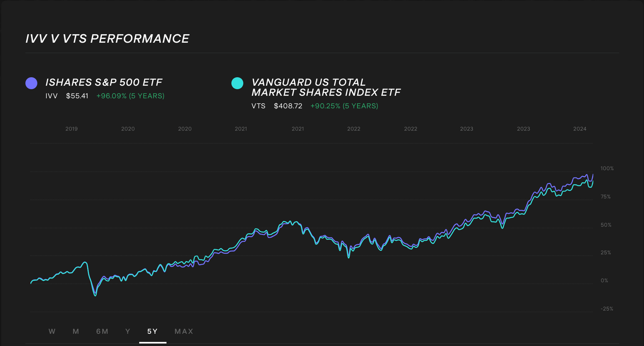Click the chart peak near 2024
Screen dimensions: 644x346
click(x=593, y=174)
